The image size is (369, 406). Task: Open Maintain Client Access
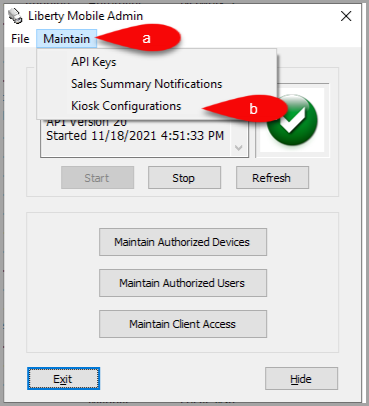coord(183,324)
